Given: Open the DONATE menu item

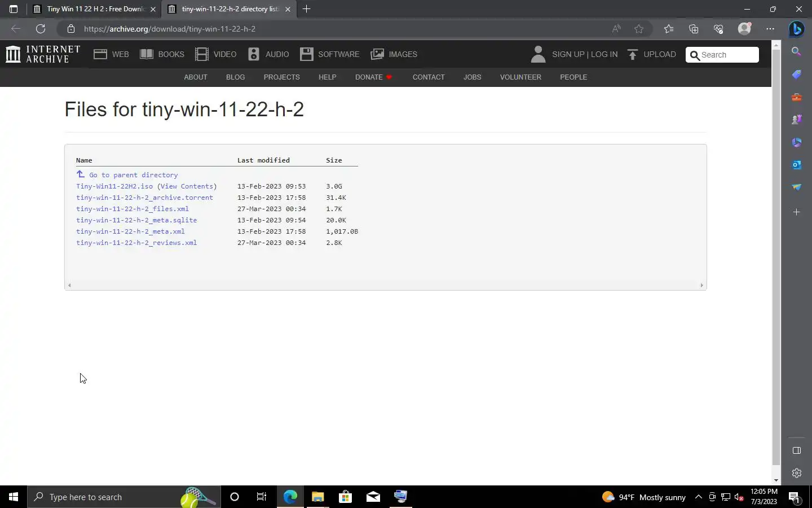Looking at the screenshot, I should (x=373, y=77).
